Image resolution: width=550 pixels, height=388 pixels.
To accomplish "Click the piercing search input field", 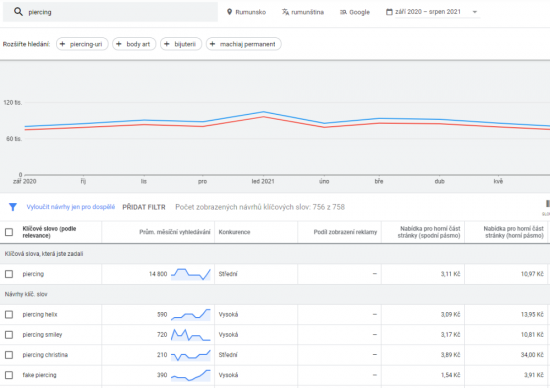I will [x=110, y=12].
